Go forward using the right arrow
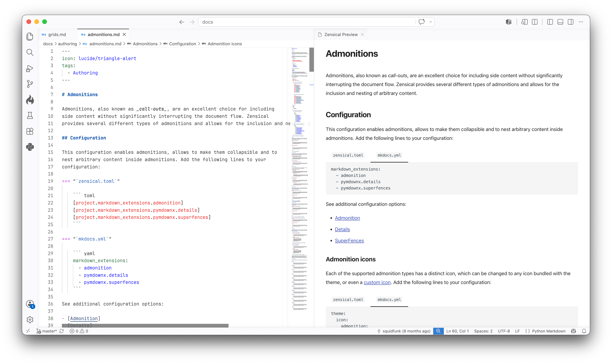The height and width of the screenshot is (364, 612). (x=192, y=22)
